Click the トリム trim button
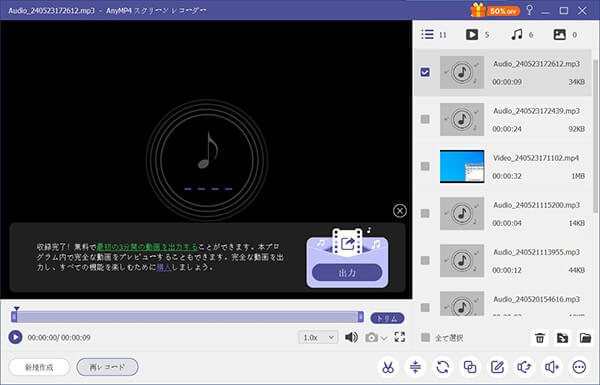This screenshot has width=600, height=385. pyautogui.click(x=387, y=318)
